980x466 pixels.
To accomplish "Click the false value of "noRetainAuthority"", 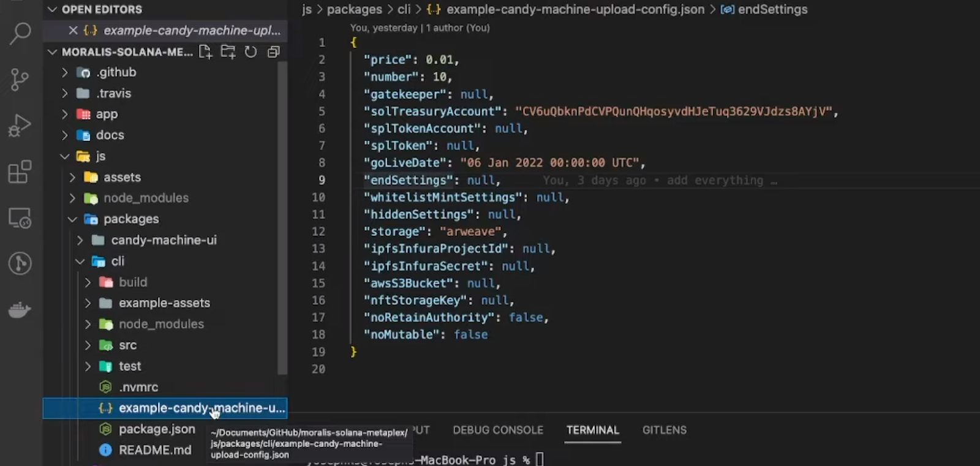I will (526, 317).
